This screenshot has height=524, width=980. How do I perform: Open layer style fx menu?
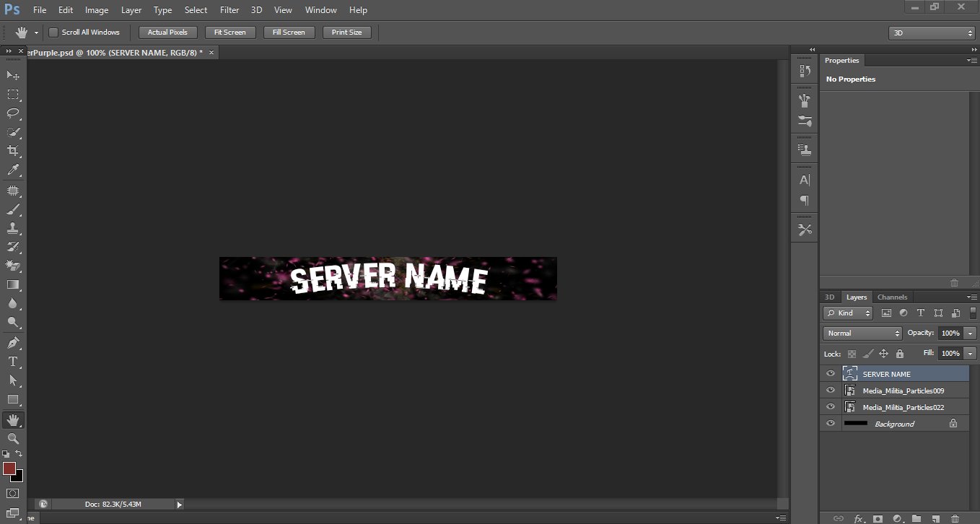point(859,519)
